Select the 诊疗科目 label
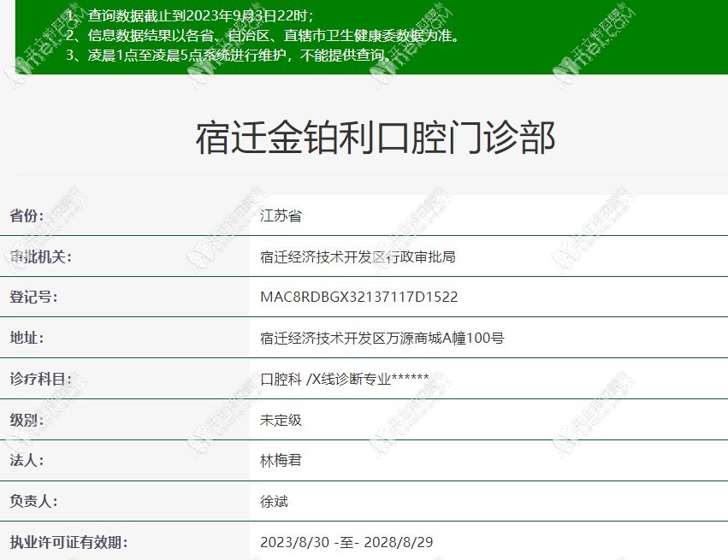The image size is (728, 560). [41, 379]
